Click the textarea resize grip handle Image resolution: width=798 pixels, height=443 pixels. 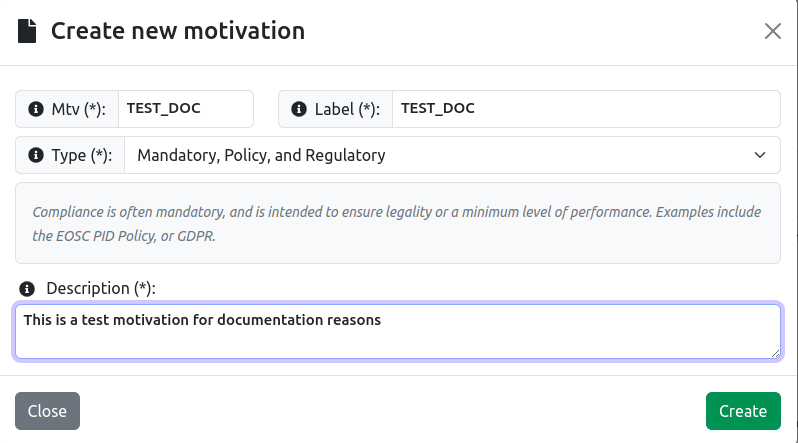point(775,353)
